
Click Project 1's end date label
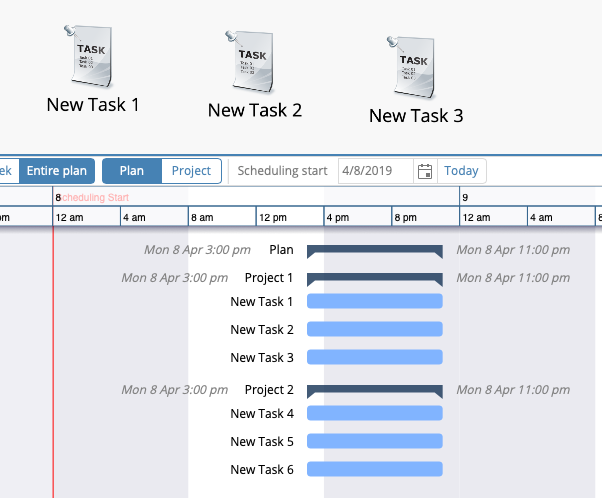pos(513,278)
